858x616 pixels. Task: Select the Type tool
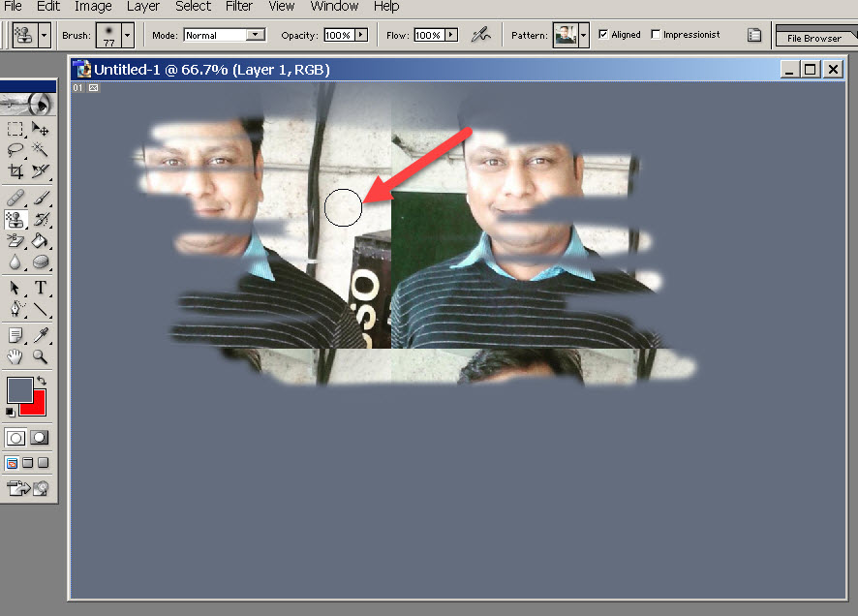click(x=41, y=288)
